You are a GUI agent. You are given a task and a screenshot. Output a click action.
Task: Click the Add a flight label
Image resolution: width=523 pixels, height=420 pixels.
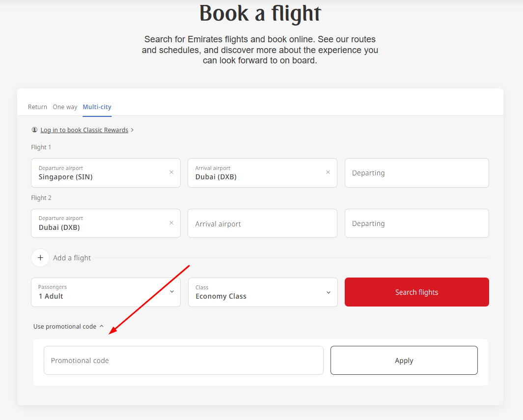(72, 258)
